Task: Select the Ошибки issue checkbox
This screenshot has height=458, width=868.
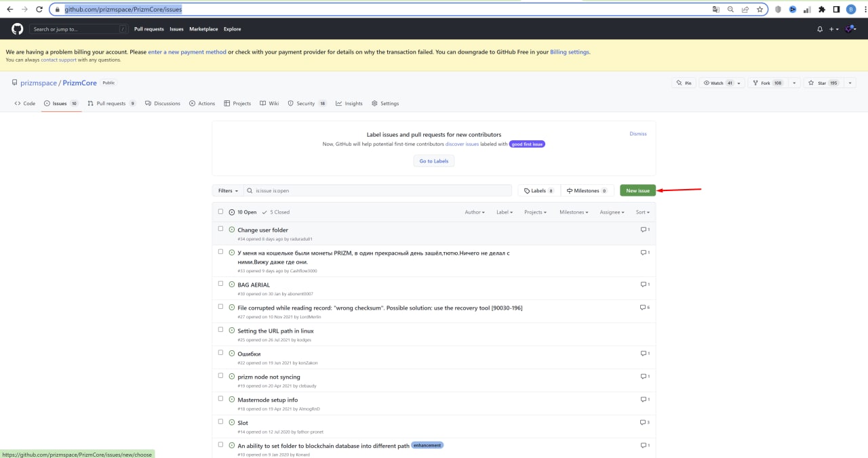Action: pos(220,352)
